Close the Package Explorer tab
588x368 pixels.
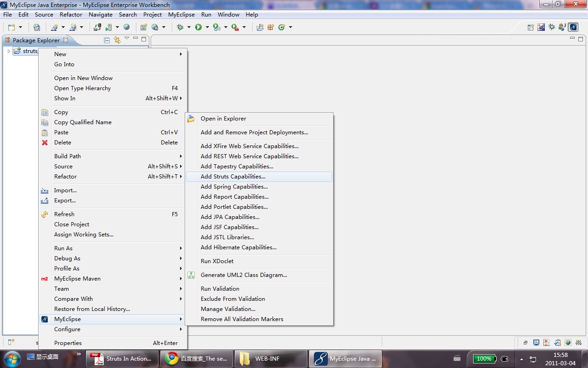tap(66, 40)
